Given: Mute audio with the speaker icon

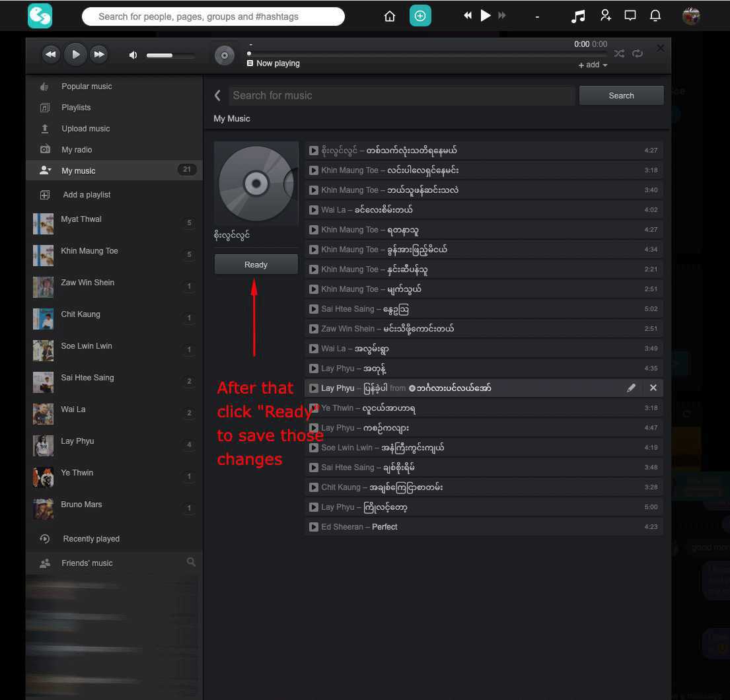Looking at the screenshot, I should tap(133, 55).
